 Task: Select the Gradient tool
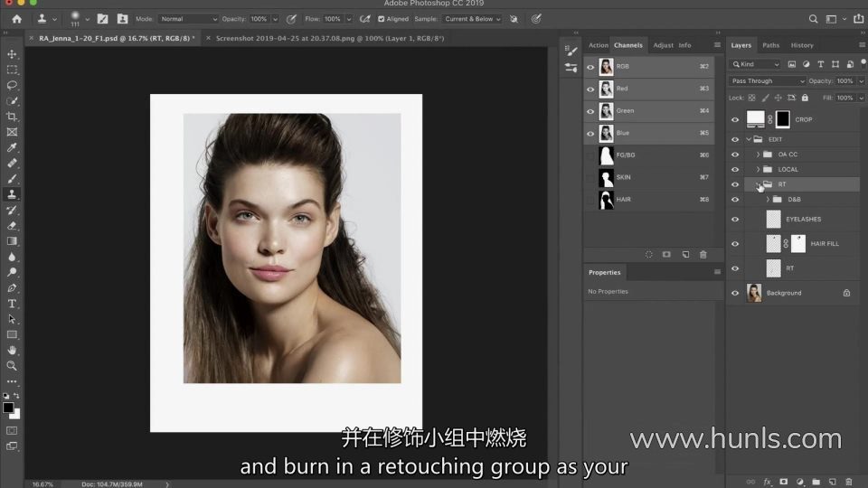coord(12,241)
